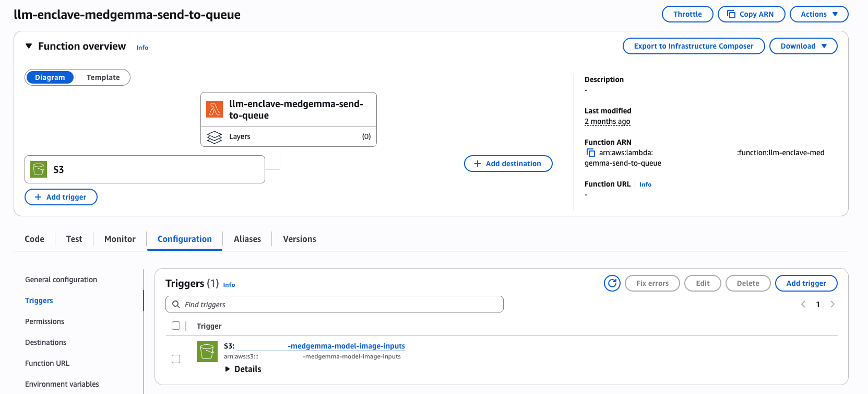Open Destinations in side menu
Viewport: 868px width, 394px height.
46,342
